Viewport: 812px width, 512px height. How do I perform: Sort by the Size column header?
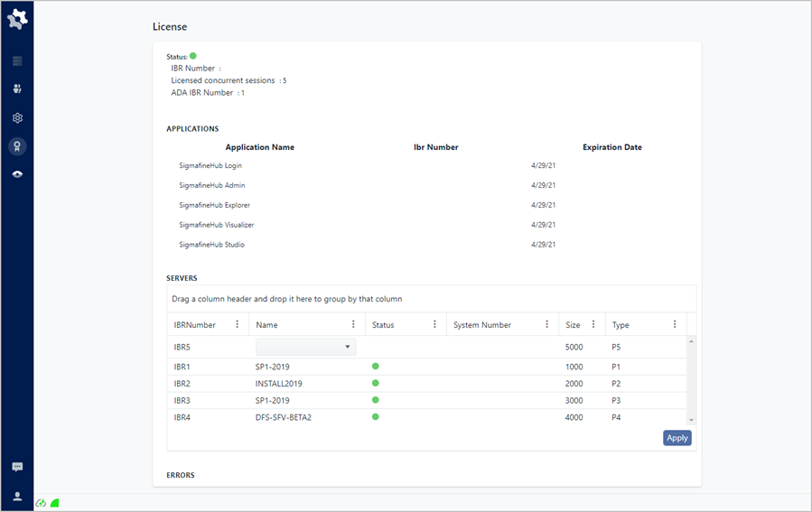pos(574,325)
